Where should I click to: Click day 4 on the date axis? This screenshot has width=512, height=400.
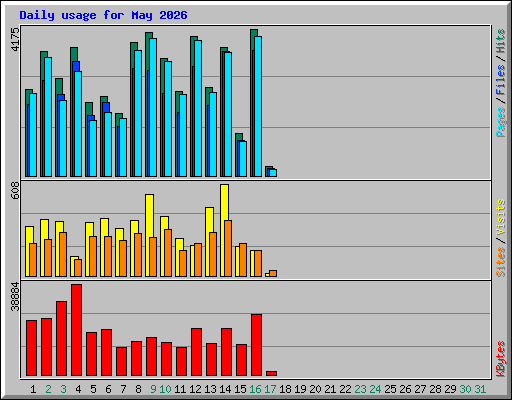(x=78, y=389)
